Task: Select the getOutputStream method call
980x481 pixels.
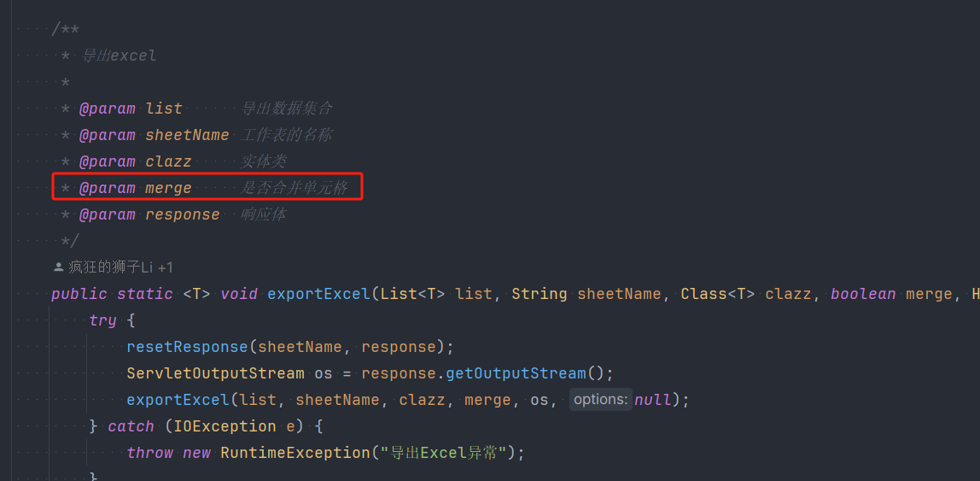Action: 516,373
